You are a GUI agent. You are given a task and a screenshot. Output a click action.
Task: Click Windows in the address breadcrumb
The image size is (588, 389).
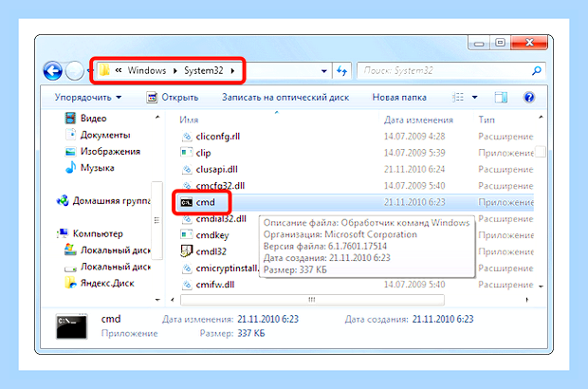click(147, 70)
